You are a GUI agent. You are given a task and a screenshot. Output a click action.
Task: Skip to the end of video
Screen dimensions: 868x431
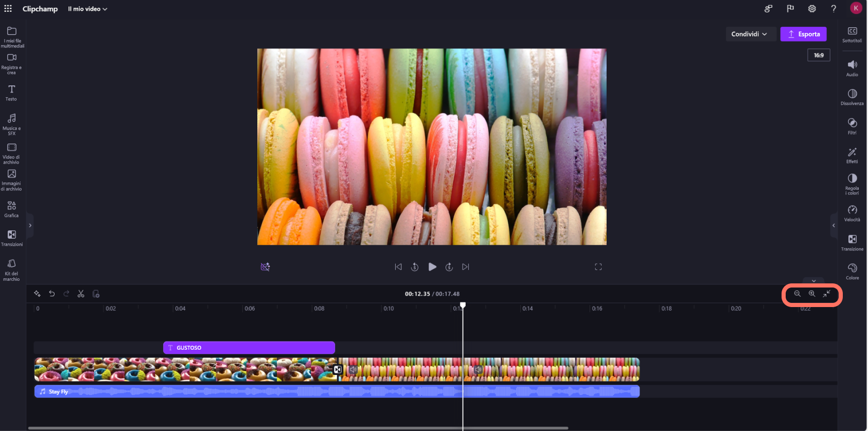pyautogui.click(x=465, y=267)
